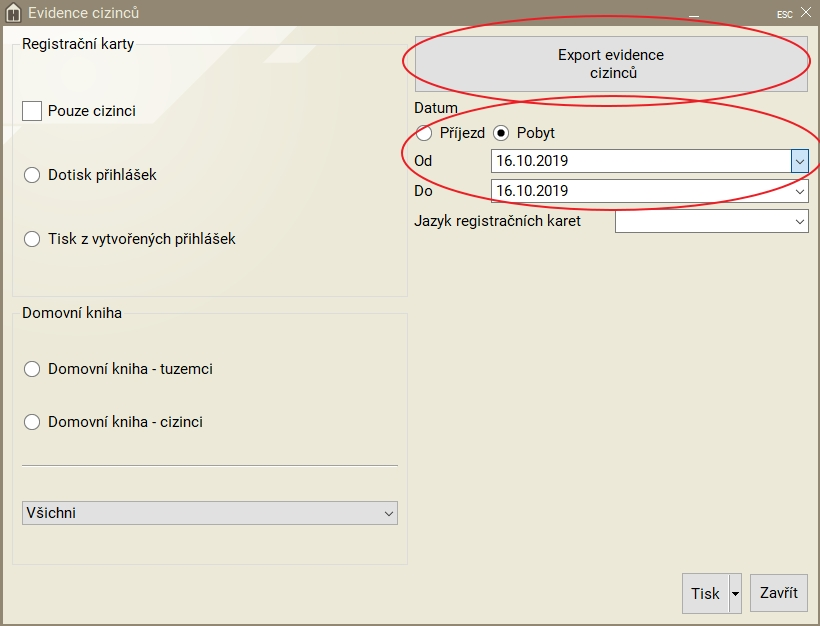The image size is (820, 626).
Task: Select the Dotisk přihlášek option
Action: click(x=32, y=175)
